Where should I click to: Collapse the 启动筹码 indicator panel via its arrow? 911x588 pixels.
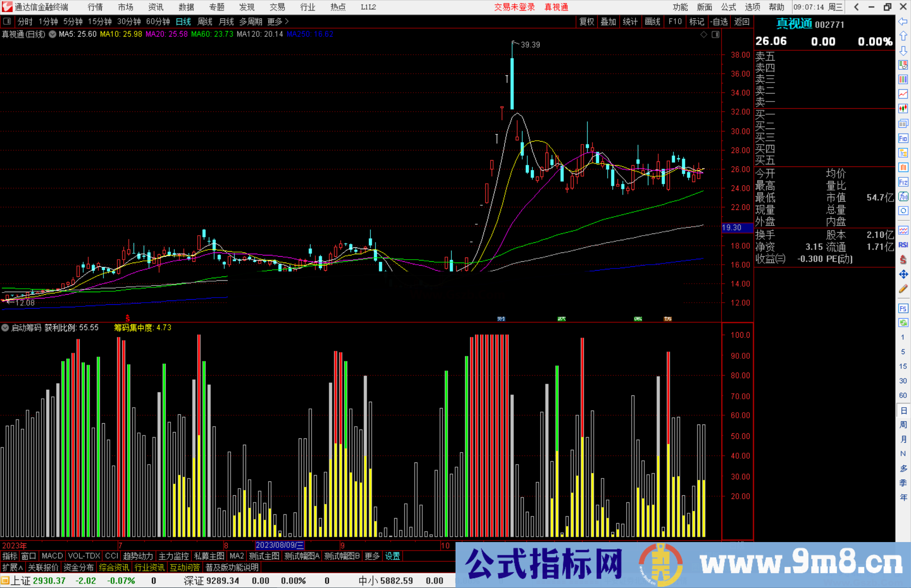tap(5, 328)
